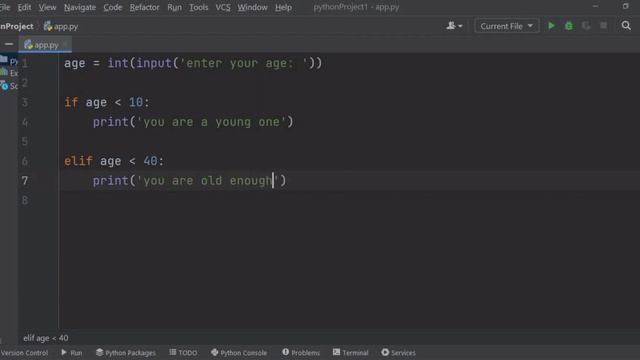640x360 pixels.
Task: Open the Run tool window
Action: (x=72, y=353)
